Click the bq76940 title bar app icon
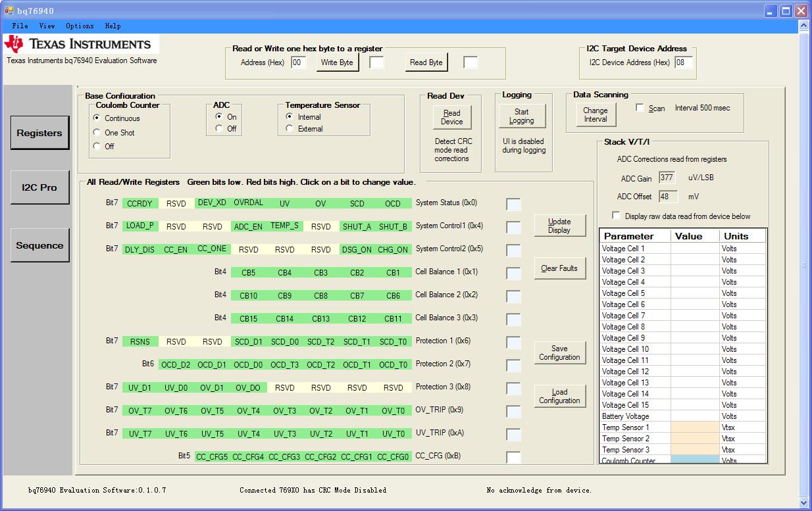 click(x=9, y=11)
